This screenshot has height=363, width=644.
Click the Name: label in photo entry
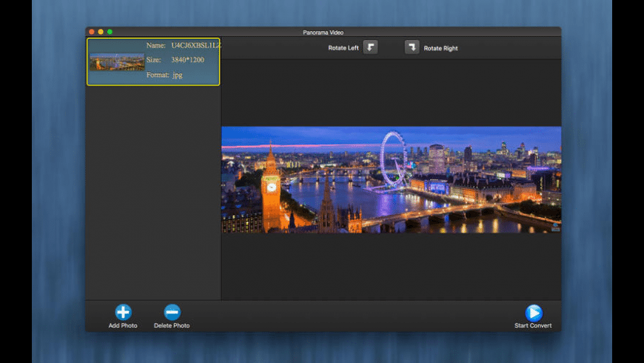coord(156,45)
